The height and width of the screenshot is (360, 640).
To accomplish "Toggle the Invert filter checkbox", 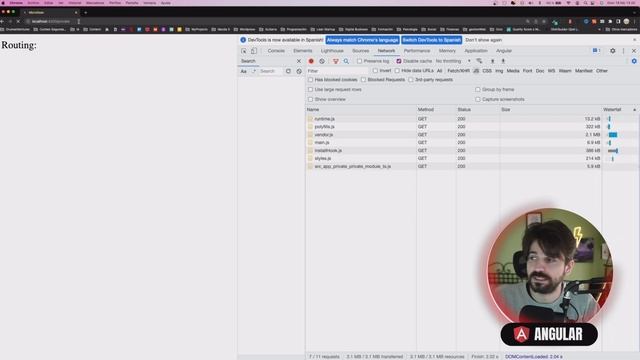I will tap(375, 71).
